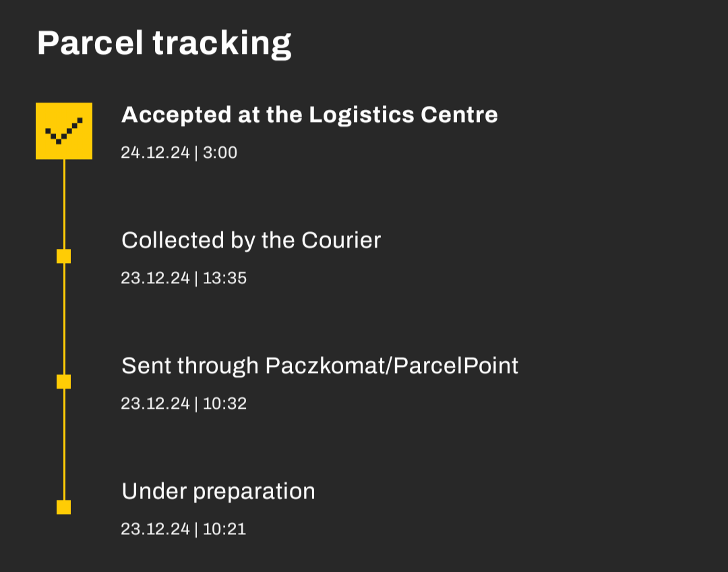728x572 pixels.
Task: Click the 3:00 time under Accepted
Action: (220, 153)
